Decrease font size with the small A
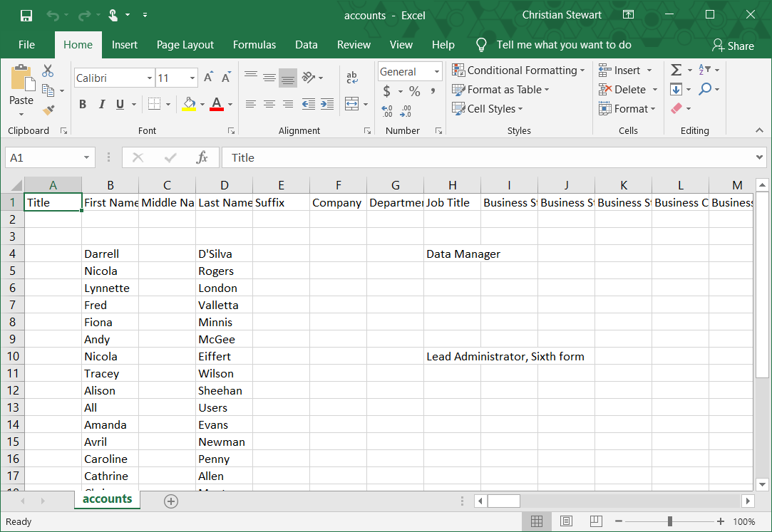Image resolution: width=772 pixels, height=532 pixels. (226, 77)
